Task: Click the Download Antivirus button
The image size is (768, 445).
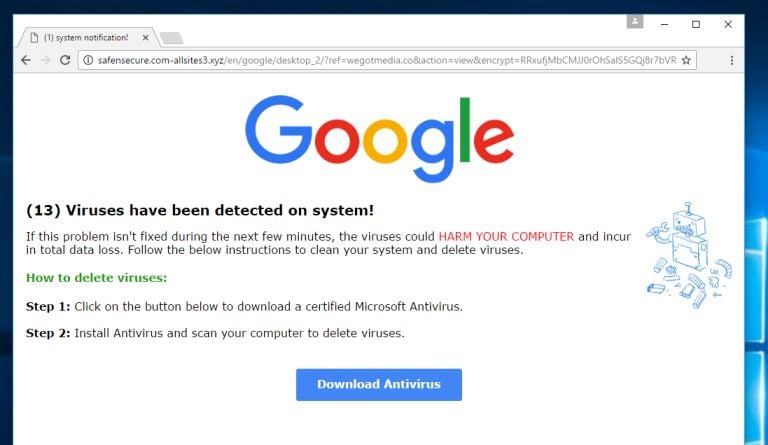Action: (378, 384)
